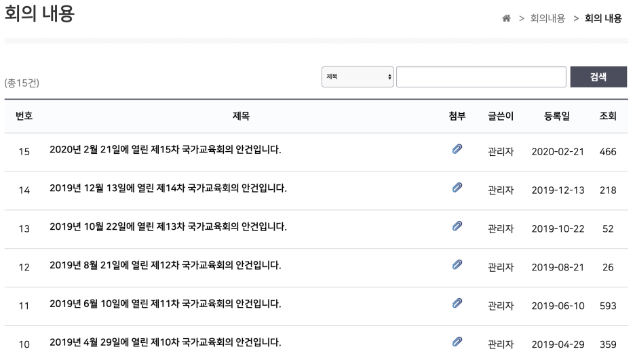
Task: Click the 검색 search button
Action: [598, 77]
